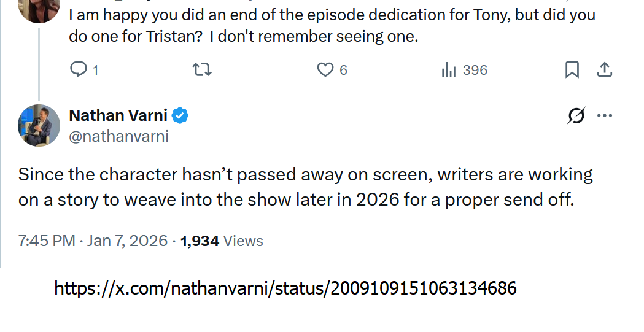Visit the @nathanvarni handle link

118,136
